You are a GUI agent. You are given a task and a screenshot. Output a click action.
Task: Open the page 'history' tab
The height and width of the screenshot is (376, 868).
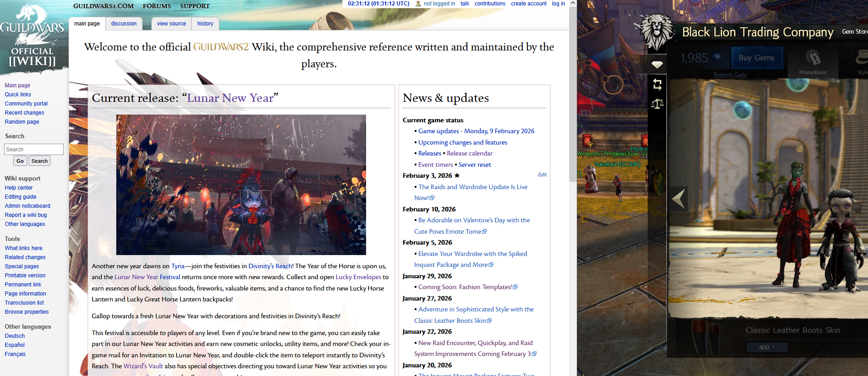(205, 24)
